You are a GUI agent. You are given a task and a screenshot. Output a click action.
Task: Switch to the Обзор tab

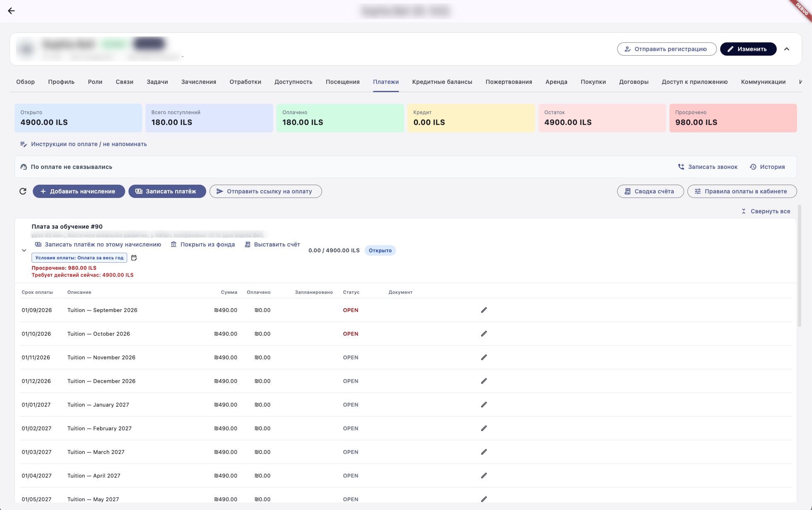(x=25, y=82)
